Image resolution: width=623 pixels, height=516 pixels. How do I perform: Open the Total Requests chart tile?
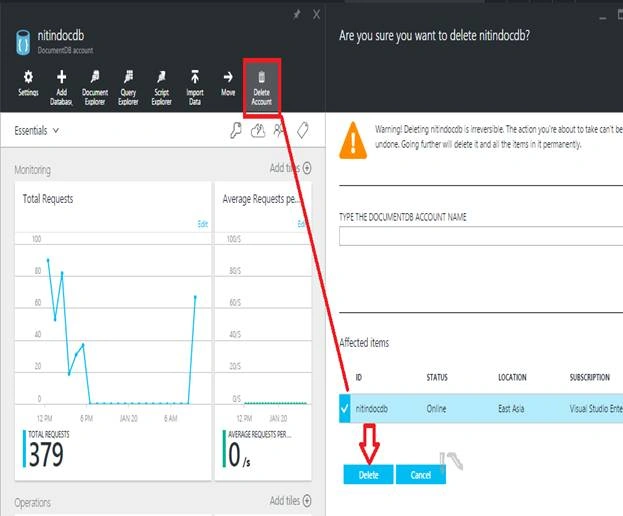point(113,331)
